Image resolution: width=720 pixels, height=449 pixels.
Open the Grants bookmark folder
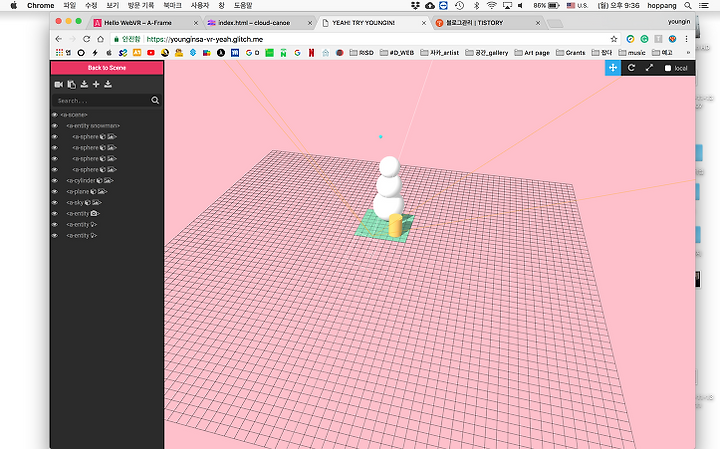pos(571,53)
